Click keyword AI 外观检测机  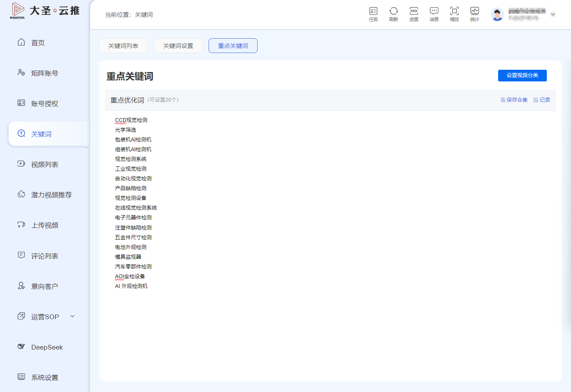pos(131,286)
